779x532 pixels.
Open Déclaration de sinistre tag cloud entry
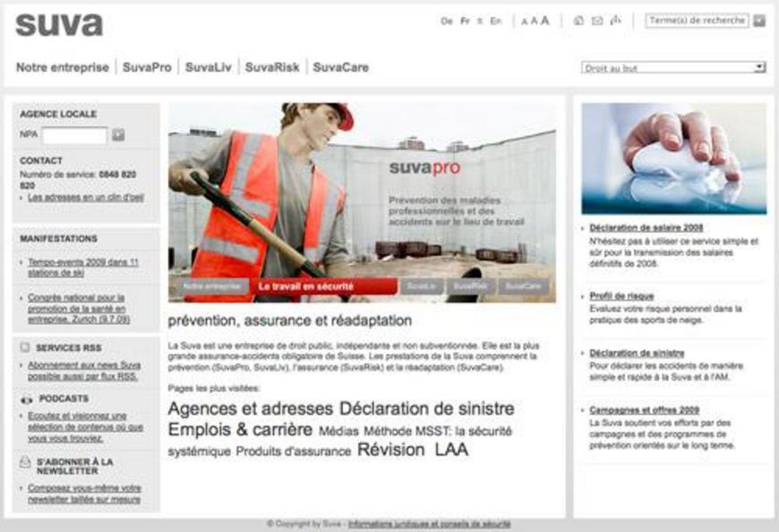tap(427, 408)
